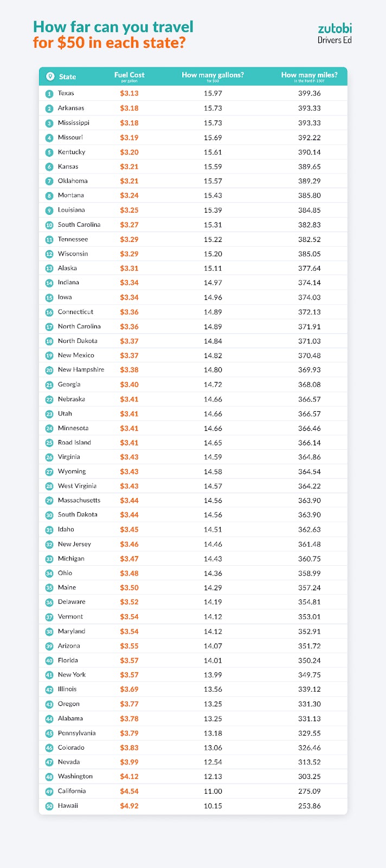Click the infographic title about $50 travel
Image resolution: width=386 pixels, height=868 pixels.
coord(113,34)
